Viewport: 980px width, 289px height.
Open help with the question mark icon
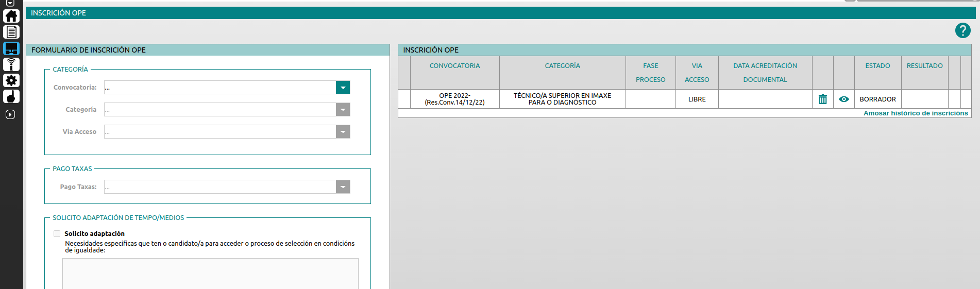click(x=962, y=30)
